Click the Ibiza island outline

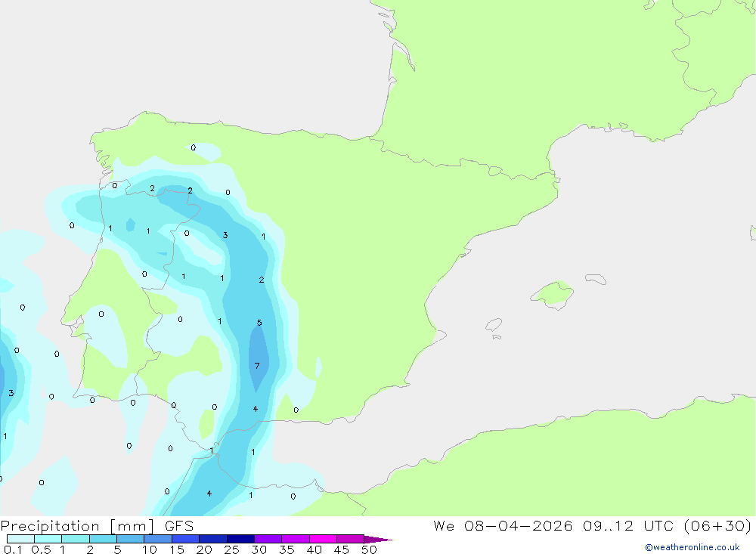(x=494, y=325)
